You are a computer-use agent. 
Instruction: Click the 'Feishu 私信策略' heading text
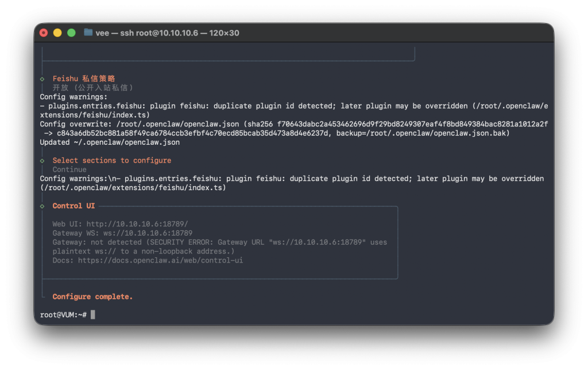pyautogui.click(x=84, y=79)
